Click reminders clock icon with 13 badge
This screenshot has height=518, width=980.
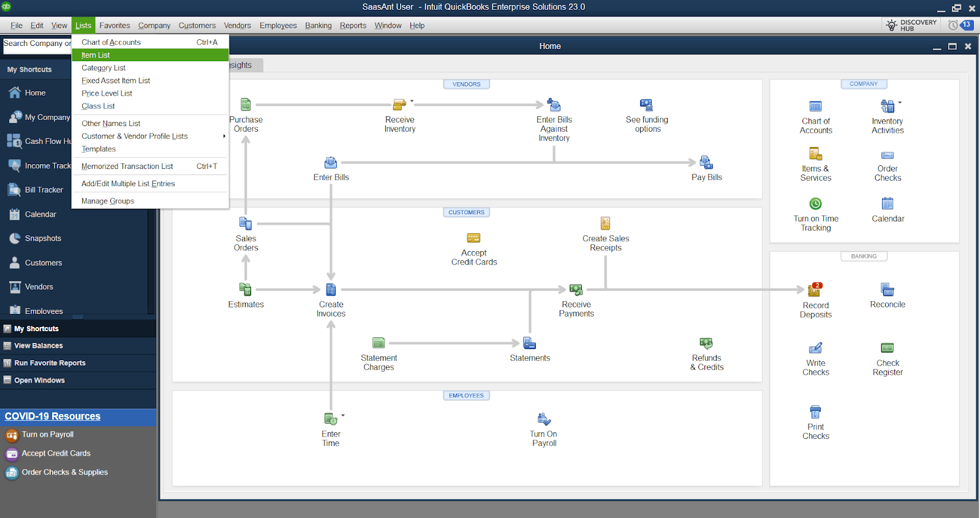[960, 25]
